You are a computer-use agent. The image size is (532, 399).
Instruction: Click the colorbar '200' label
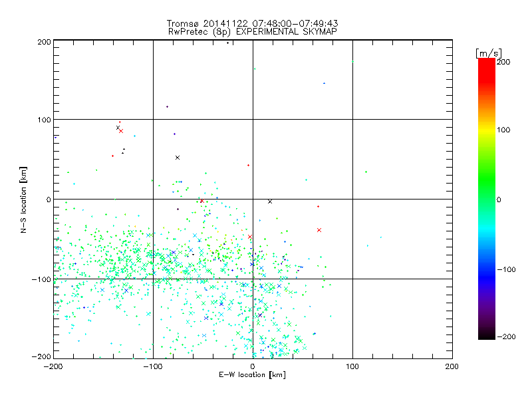pos(503,62)
